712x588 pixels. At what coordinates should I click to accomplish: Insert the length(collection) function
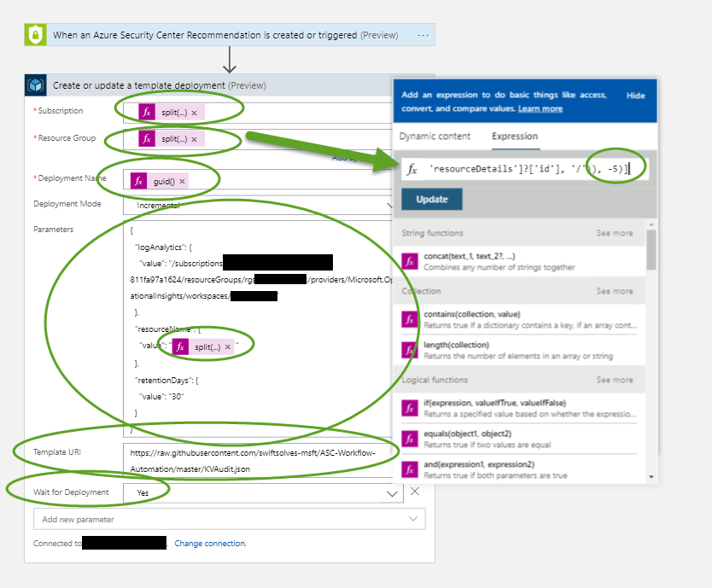click(x=519, y=350)
